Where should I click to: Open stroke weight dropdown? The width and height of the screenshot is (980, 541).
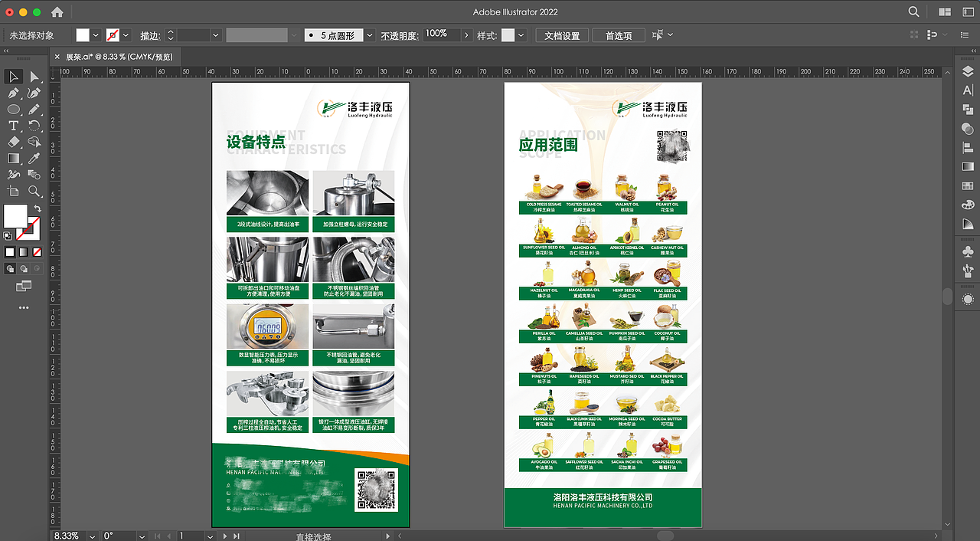click(x=216, y=35)
